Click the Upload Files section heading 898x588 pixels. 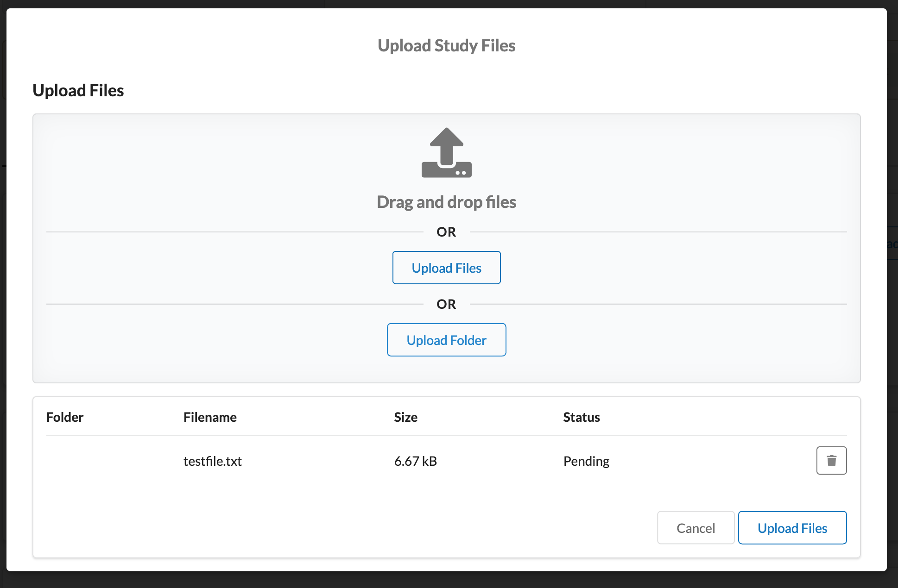[x=78, y=90]
